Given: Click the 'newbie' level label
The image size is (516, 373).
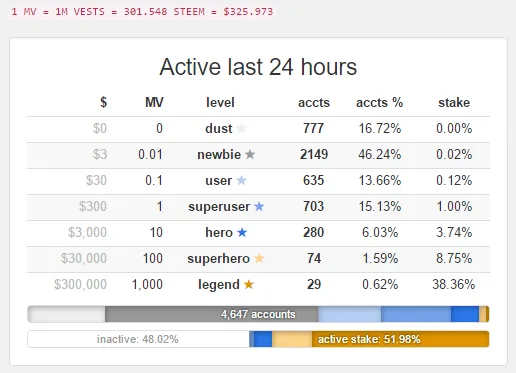Looking at the screenshot, I should tap(219, 154).
